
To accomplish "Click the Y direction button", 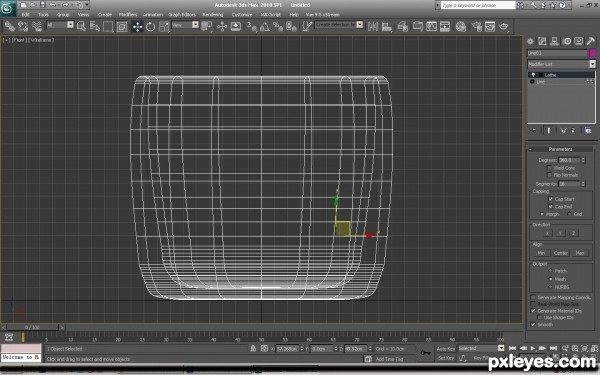I will pos(560,233).
